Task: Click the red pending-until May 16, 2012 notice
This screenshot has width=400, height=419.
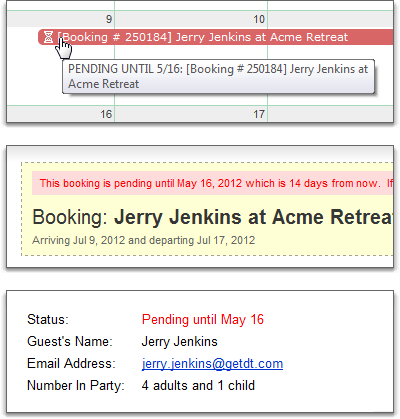Action: click(213, 183)
